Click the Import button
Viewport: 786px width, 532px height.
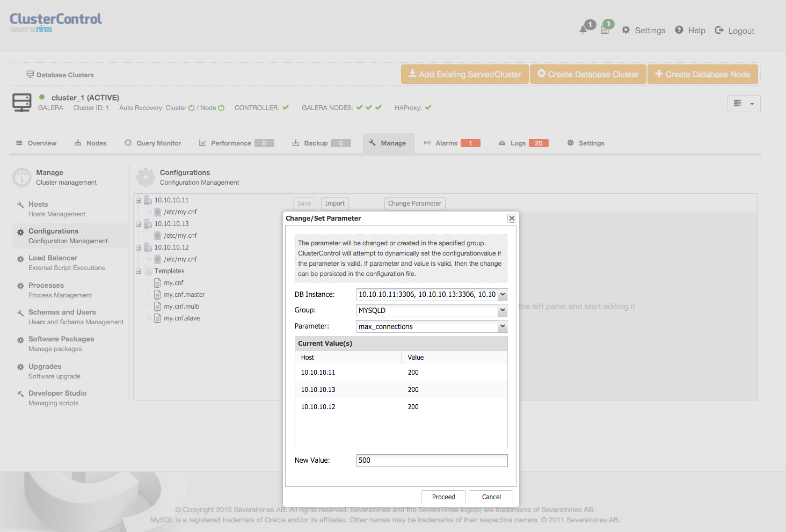coord(334,203)
